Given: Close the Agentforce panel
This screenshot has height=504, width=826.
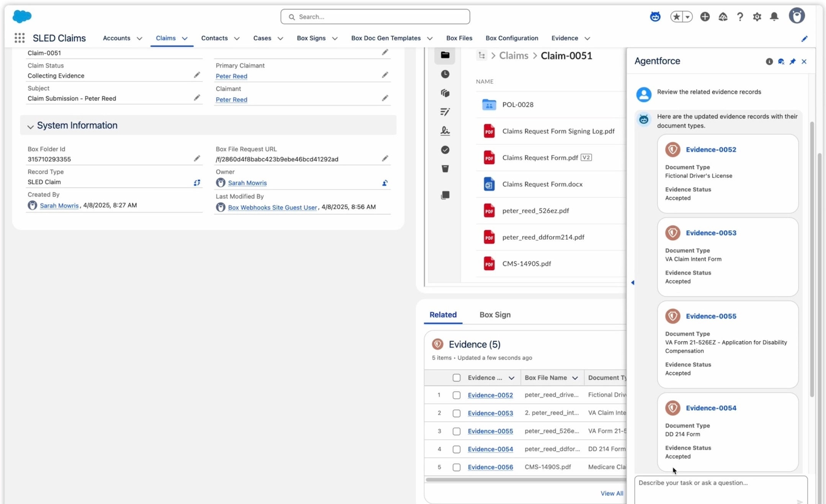Looking at the screenshot, I should point(804,61).
